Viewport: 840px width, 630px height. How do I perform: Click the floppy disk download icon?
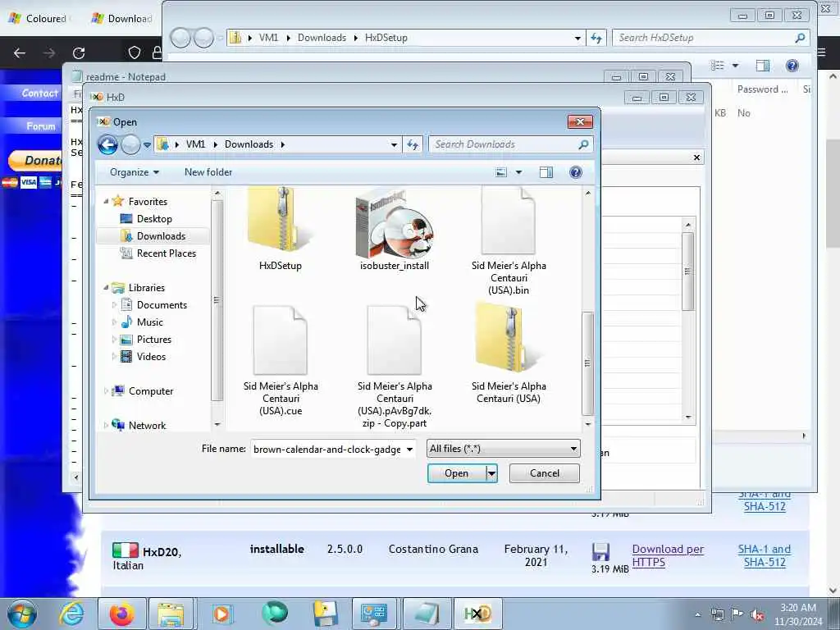[600, 552]
